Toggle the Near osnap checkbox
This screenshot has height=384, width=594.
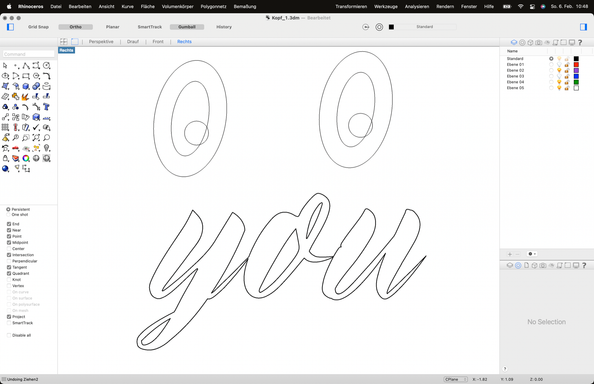coord(9,230)
